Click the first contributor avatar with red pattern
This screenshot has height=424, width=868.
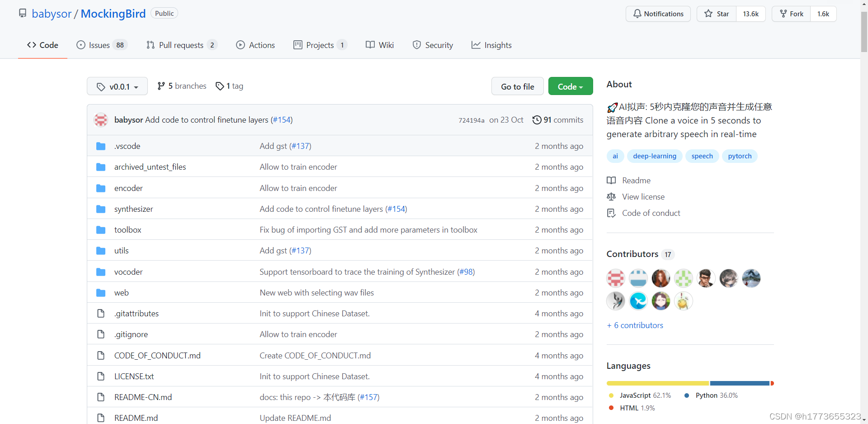tap(616, 278)
